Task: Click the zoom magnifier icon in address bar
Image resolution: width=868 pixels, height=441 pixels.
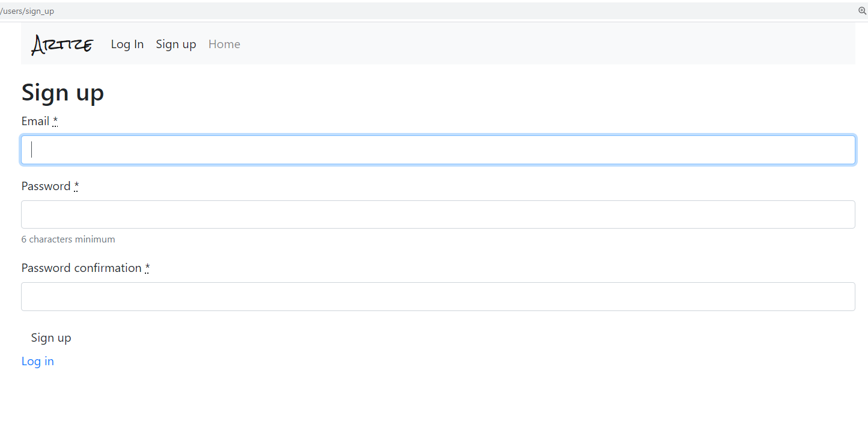Action: click(x=863, y=11)
